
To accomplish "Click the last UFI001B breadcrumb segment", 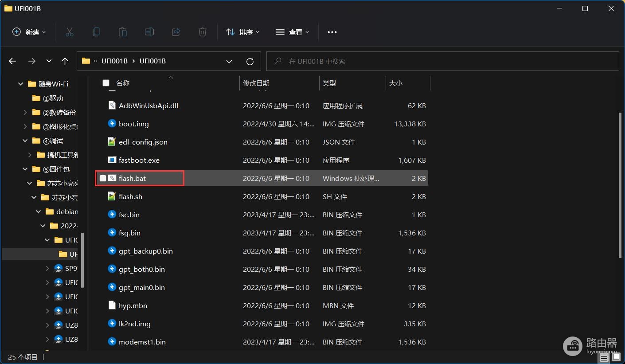I will click(x=152, y=61).
